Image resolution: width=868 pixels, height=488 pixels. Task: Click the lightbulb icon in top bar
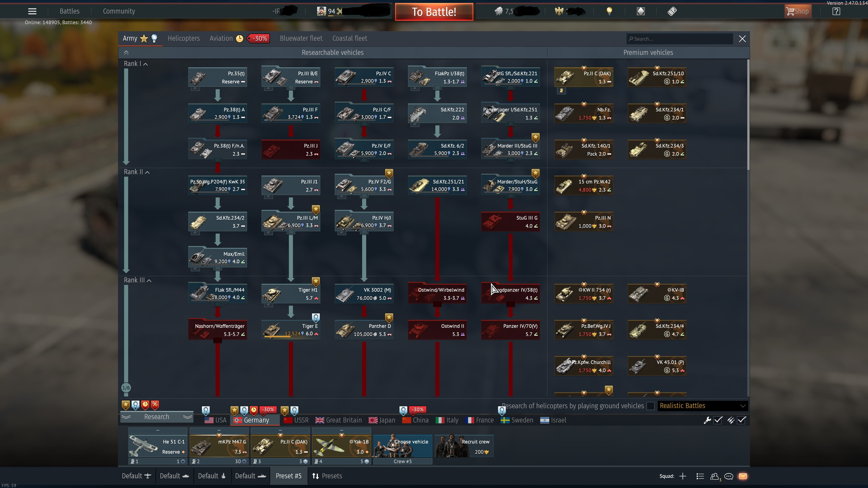click(609, 11)
